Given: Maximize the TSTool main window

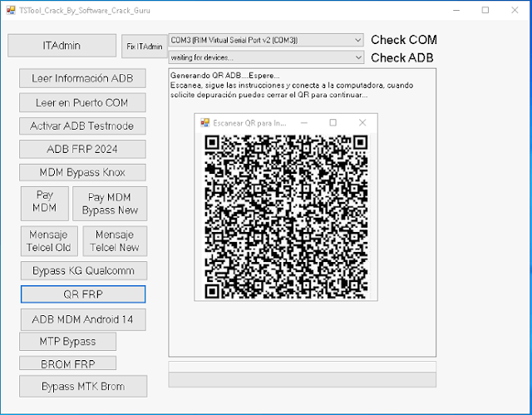Looking at the screenshot, I should pyautogui.click(x=485, y=10).
